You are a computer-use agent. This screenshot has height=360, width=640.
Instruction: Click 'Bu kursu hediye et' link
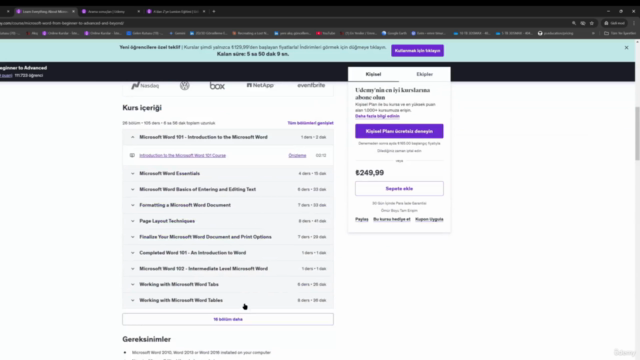392,219
